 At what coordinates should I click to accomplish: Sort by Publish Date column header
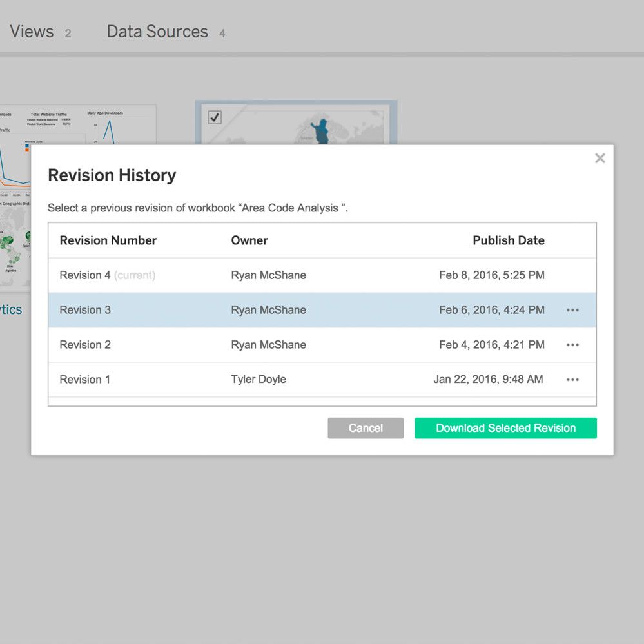508,240
